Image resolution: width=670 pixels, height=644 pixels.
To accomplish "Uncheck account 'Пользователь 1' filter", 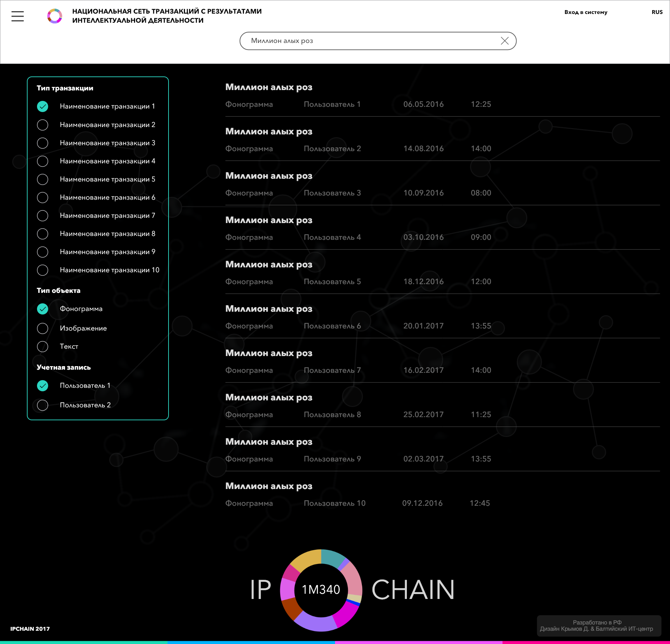I will click(x=43, y=386).
